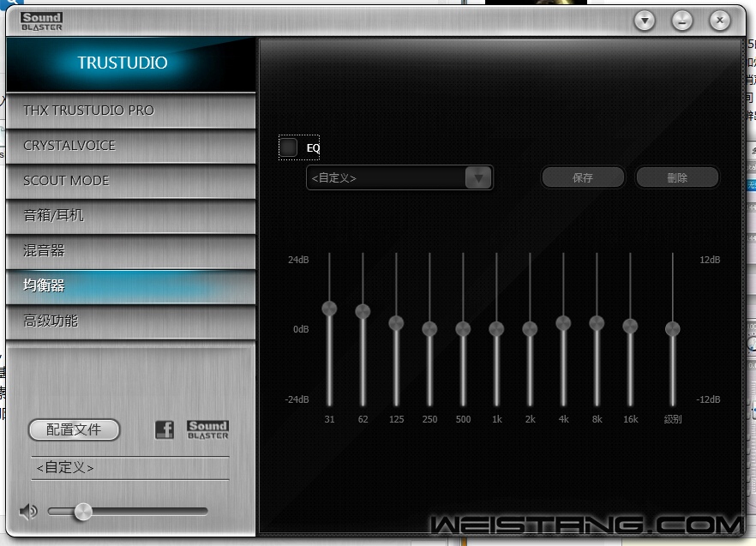Click the 12dB level scale label

click(710, 260)
